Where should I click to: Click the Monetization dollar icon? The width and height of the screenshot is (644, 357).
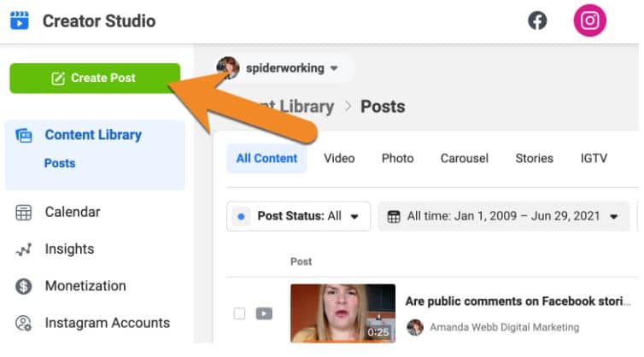(23, 286)
